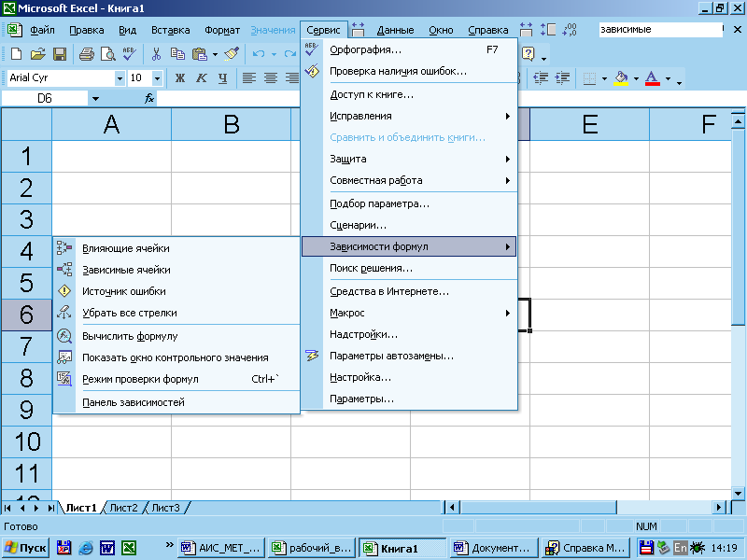
Task: Click the Undo arrow icon
Action: point(259,54)
